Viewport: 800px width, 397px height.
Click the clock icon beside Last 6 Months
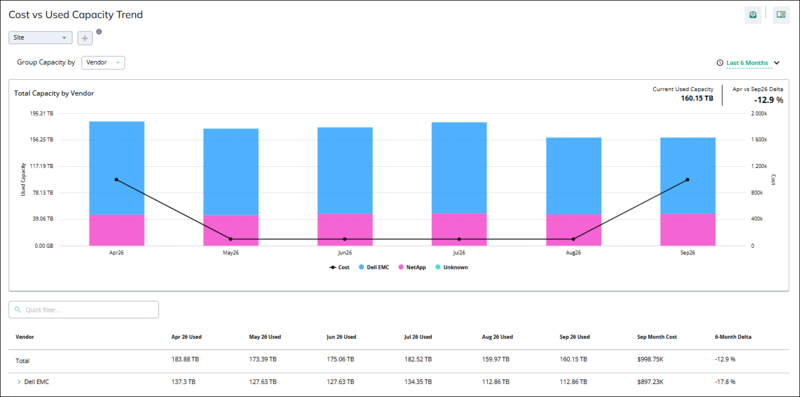click(x=720, y=63)
